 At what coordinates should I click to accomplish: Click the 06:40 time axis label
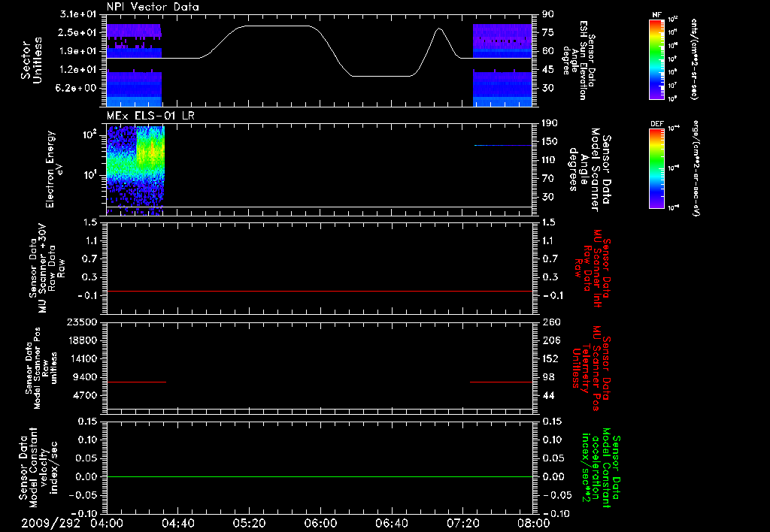pos(391,523)
